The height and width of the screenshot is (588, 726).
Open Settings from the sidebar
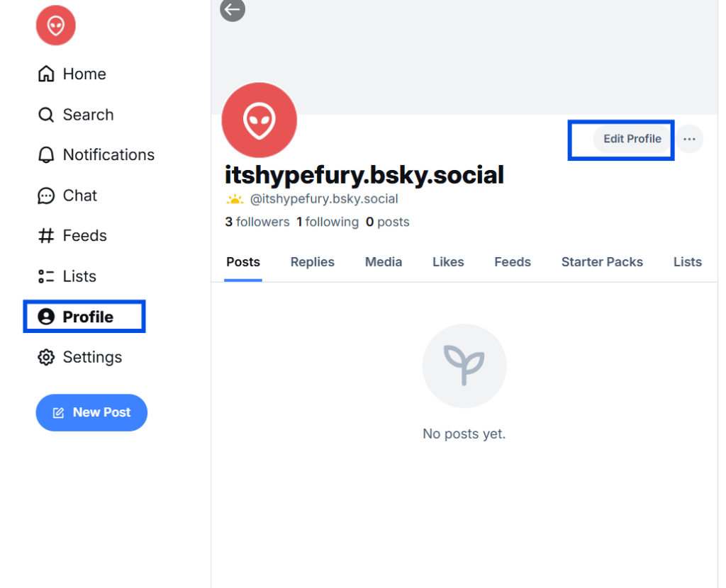point(79,357)
